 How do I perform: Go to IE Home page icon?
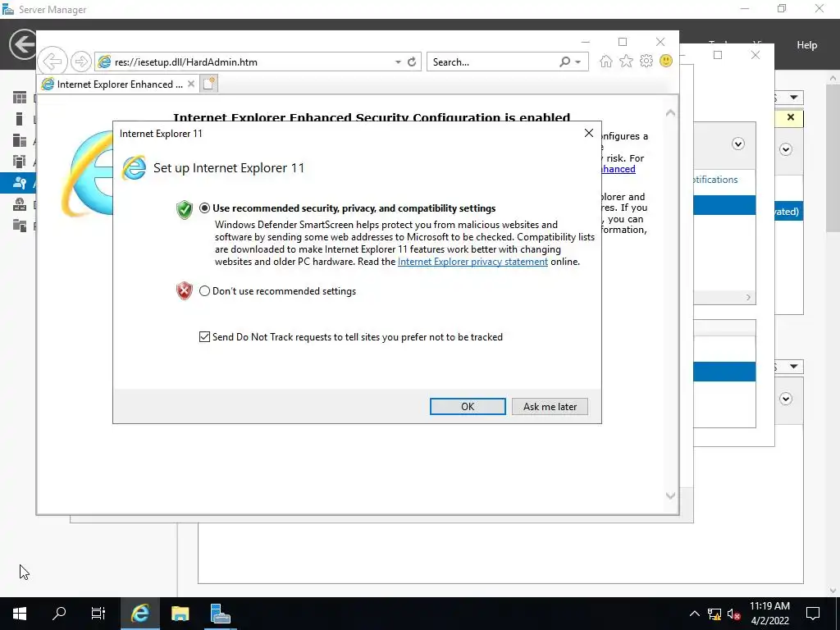[x=606, y=61]
